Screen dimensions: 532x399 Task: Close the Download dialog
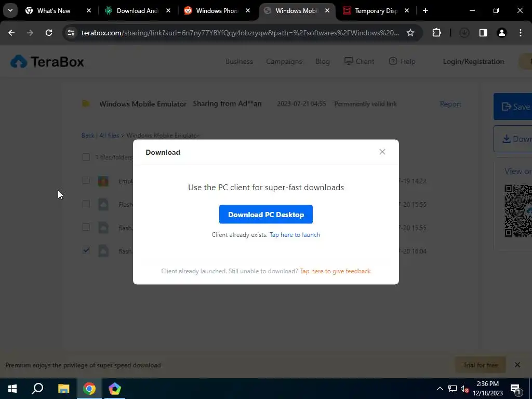382,152
